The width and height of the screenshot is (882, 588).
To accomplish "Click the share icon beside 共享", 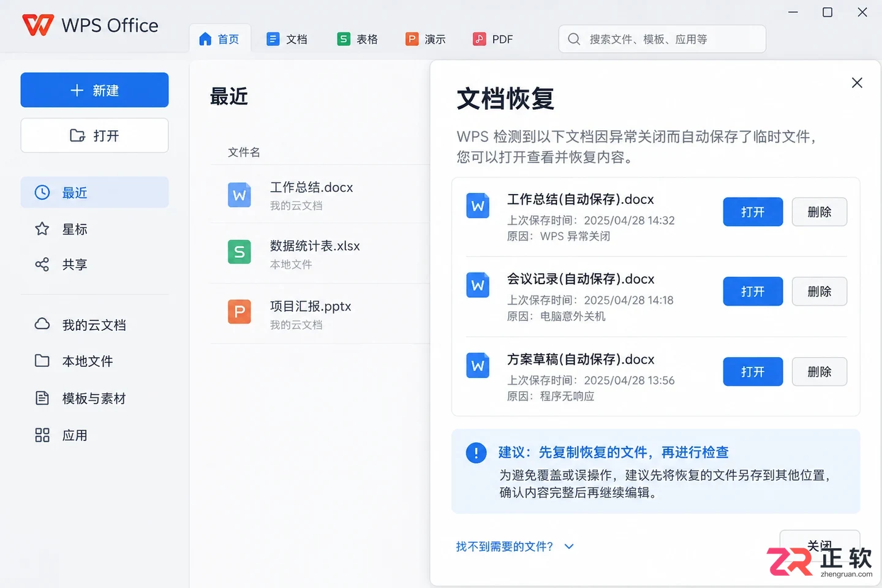I will point(42,265).
